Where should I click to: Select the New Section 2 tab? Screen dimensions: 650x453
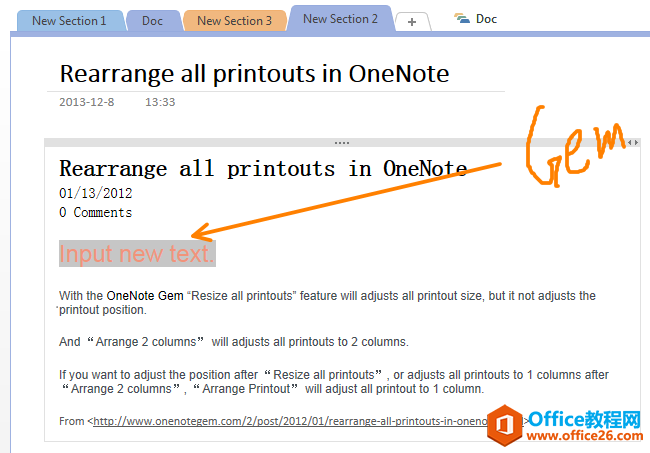point(340,19)
